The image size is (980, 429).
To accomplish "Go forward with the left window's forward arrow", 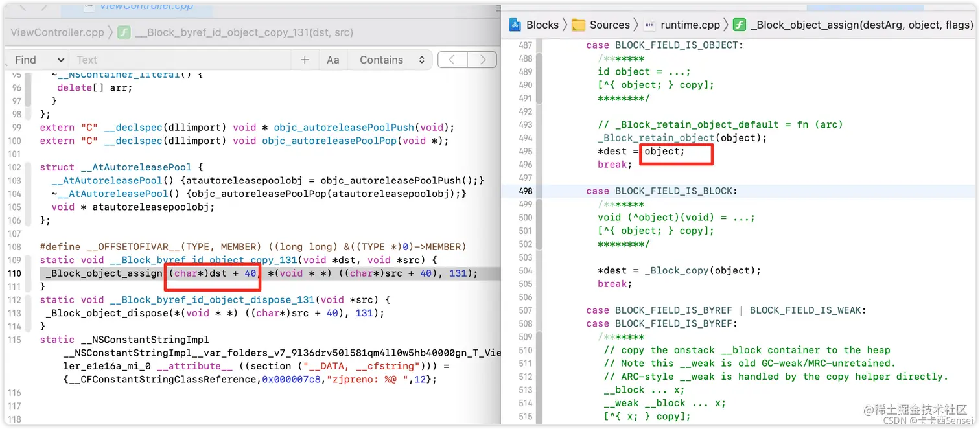I will click(44, 7).
